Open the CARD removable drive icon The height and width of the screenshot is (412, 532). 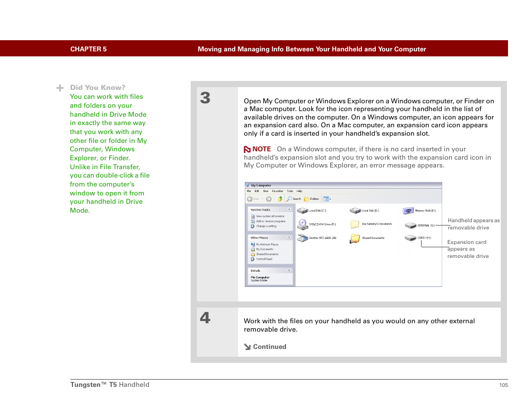pyautogui.click(x=410, y=238)
